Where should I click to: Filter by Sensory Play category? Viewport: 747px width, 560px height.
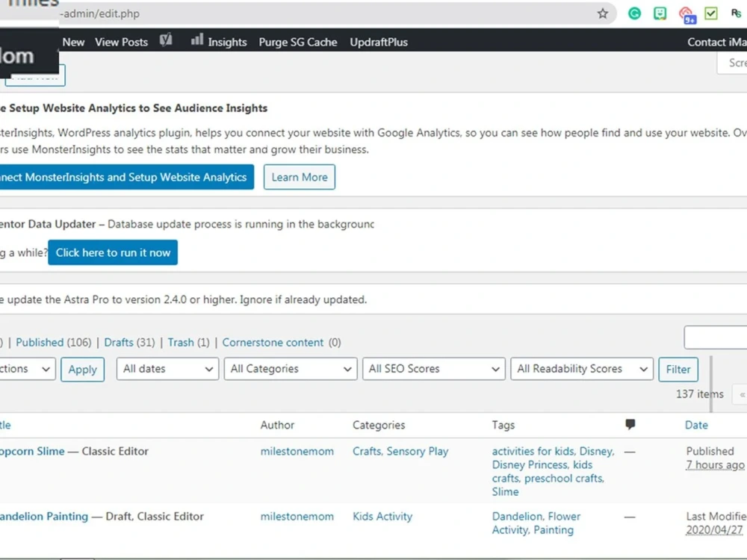point(418,452)
